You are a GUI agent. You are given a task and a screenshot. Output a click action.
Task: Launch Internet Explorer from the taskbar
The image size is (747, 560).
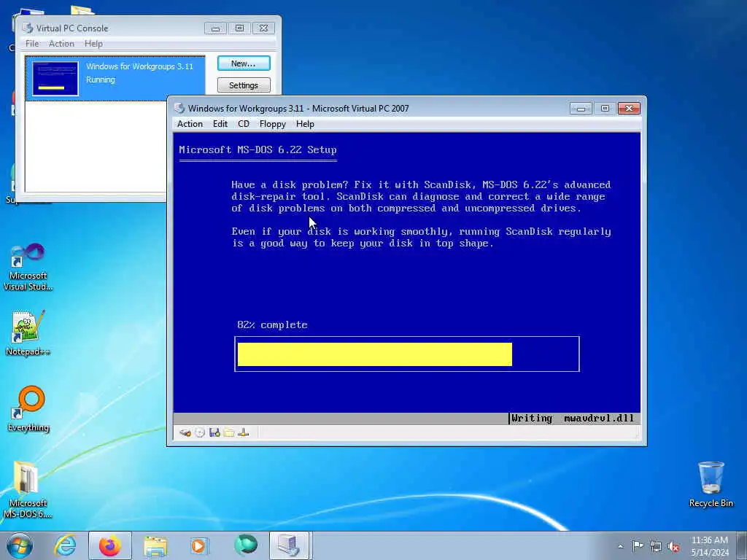65,545
